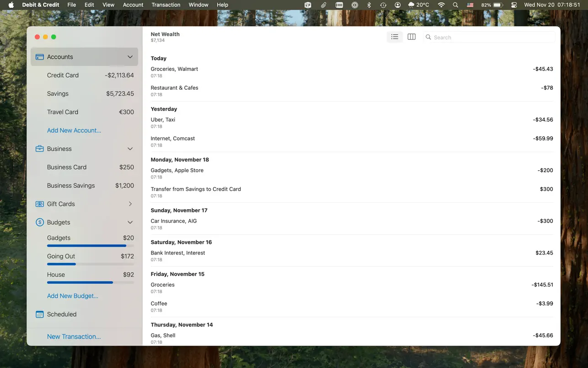Screen dimensions: 588x368
Task: Open the Transaction menu
Action: (166, 5)
